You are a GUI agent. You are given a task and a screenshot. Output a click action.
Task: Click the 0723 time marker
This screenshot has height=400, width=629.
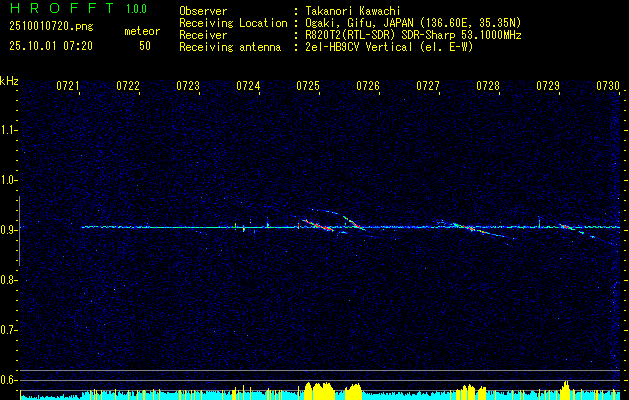click(x=188, y=85)
